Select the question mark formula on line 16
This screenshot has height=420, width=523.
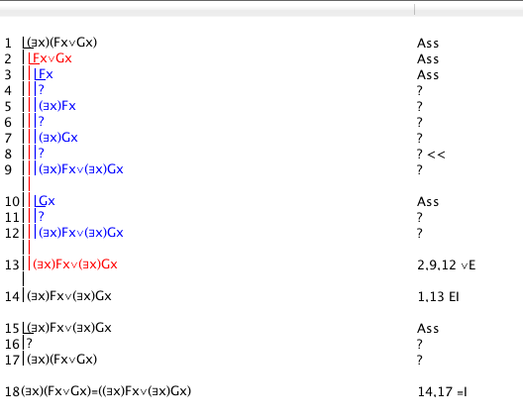[x=30, y=344]
